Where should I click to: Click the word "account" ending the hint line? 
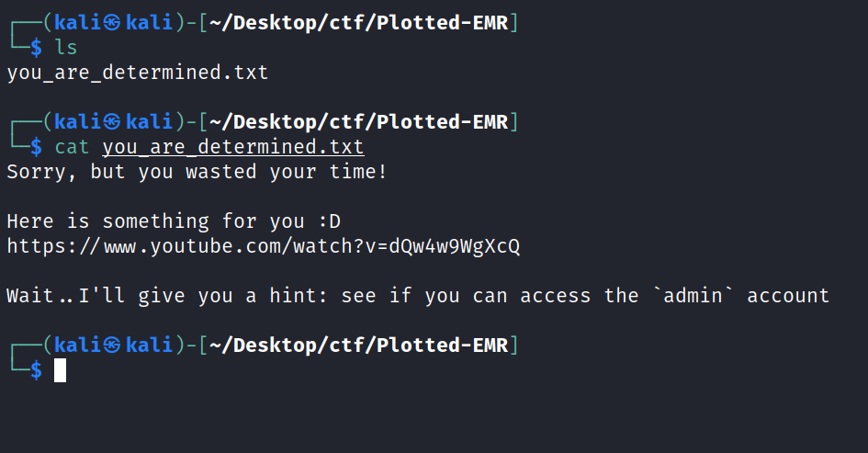click(788, 296)
